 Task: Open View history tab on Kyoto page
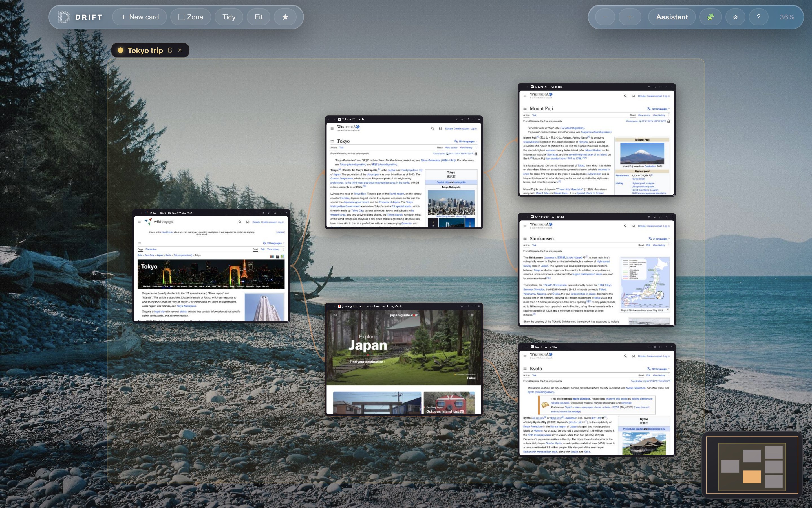click(659, 375)
